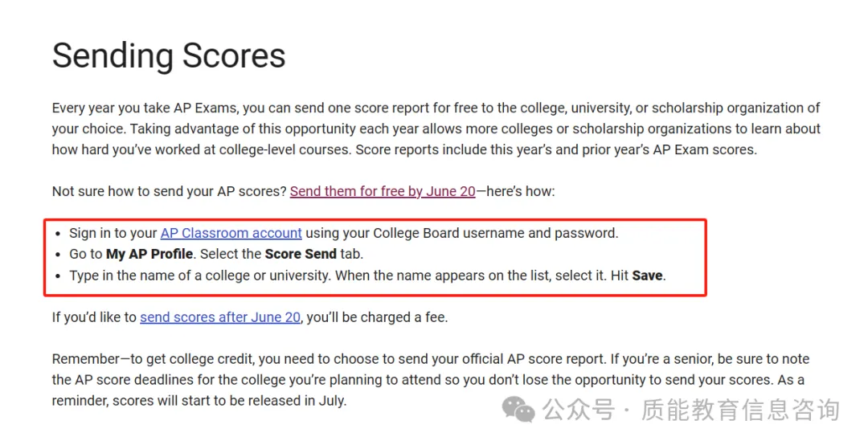Click the bullet dot before 'Go to My AP Profile'

pyautogui.click(x=58, y=255)
